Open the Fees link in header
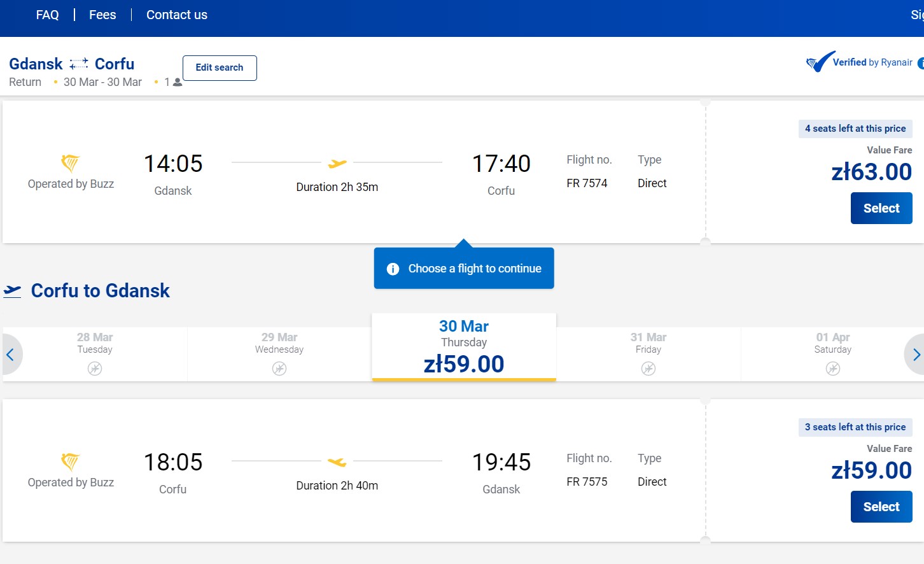Image resolution: width=924 pixels, height=564 pixels. pos(102,15)
